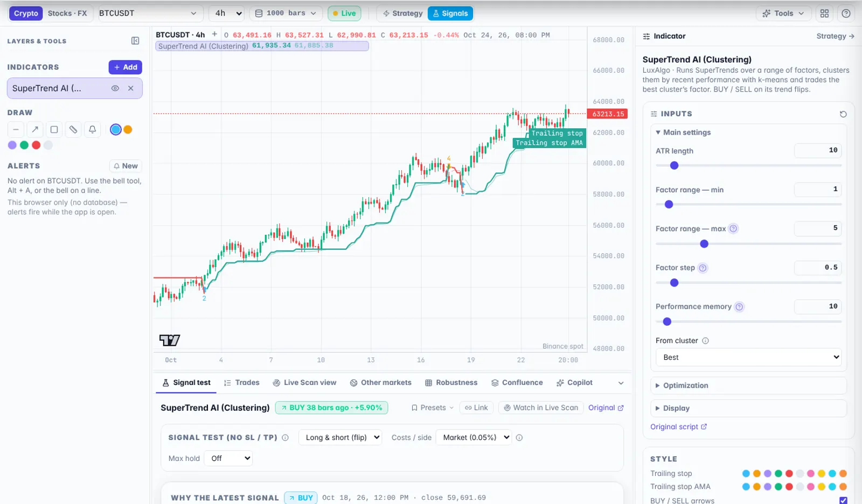
Task: Reset inputs to defaults icon
Action: point(843,114)
